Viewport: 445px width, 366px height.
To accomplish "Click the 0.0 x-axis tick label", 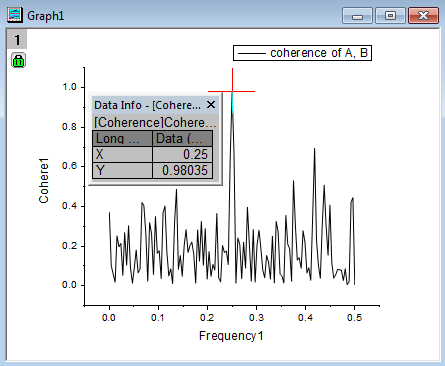I will pyautogui.click(x=109, y=317).
